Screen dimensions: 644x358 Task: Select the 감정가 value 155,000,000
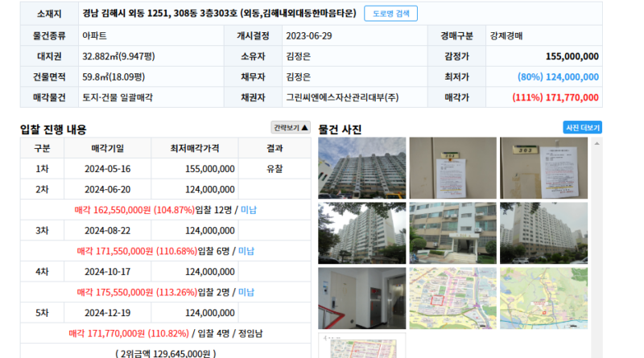(572, 56)
